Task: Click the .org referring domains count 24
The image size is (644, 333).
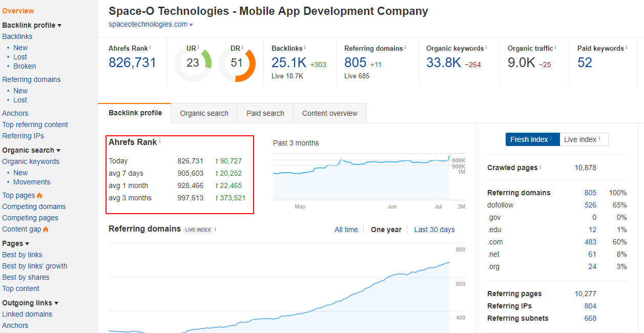Action: coord(592,266)
